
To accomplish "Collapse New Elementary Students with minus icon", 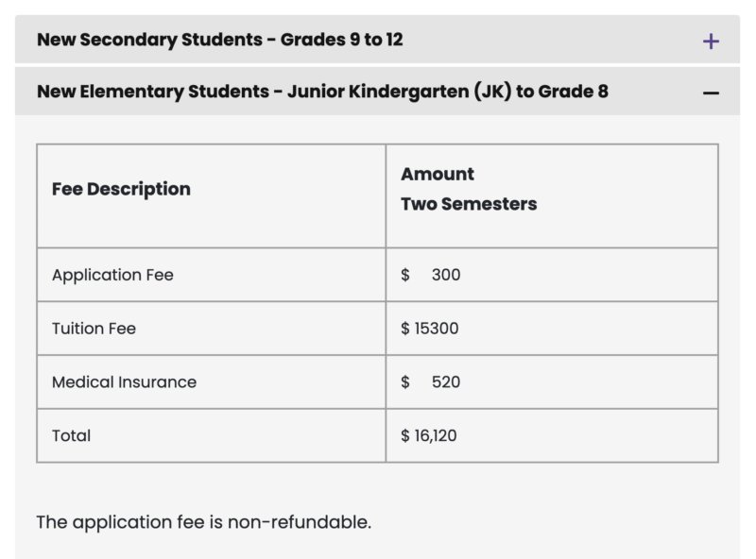I will tap(711, 93).
